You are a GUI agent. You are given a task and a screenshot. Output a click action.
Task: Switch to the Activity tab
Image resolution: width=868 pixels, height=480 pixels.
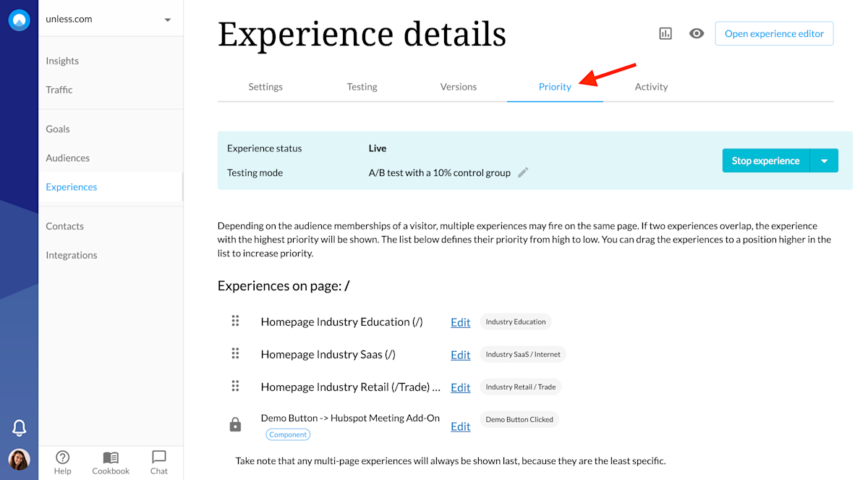[x=651, y=87]
